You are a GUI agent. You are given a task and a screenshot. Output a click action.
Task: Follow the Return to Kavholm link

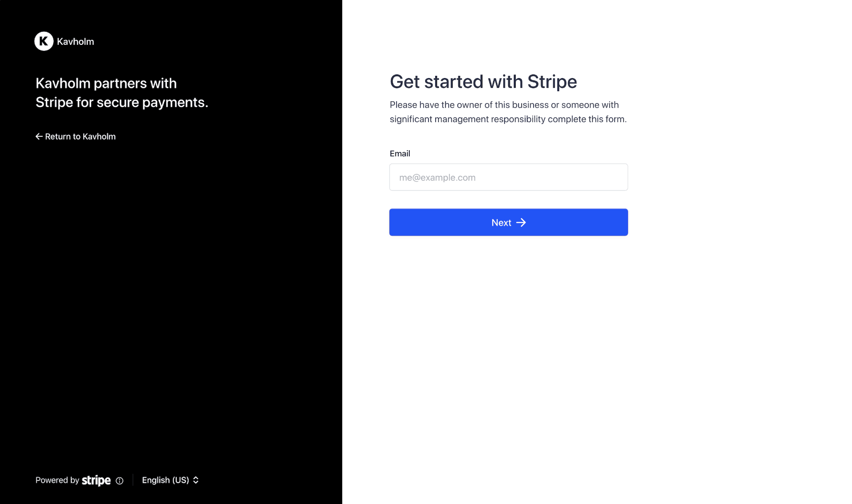pos(80,136)
